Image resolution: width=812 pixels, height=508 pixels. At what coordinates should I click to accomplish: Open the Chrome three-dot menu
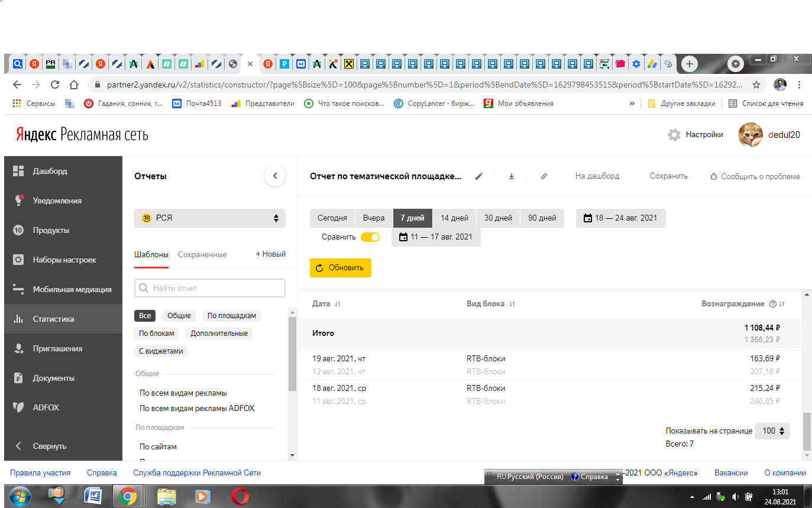[799, 85]
